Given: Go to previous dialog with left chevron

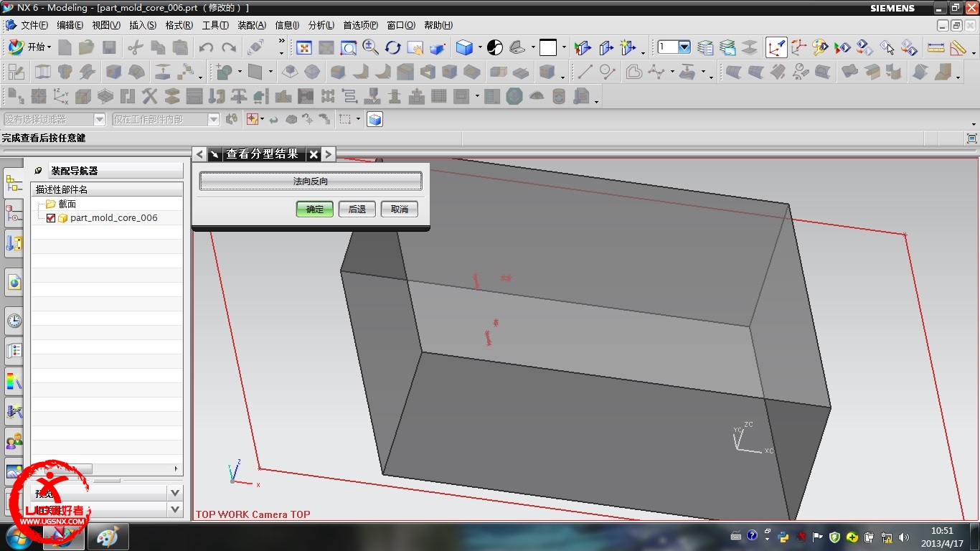Looking at the screenshot, I should (200, 154).
